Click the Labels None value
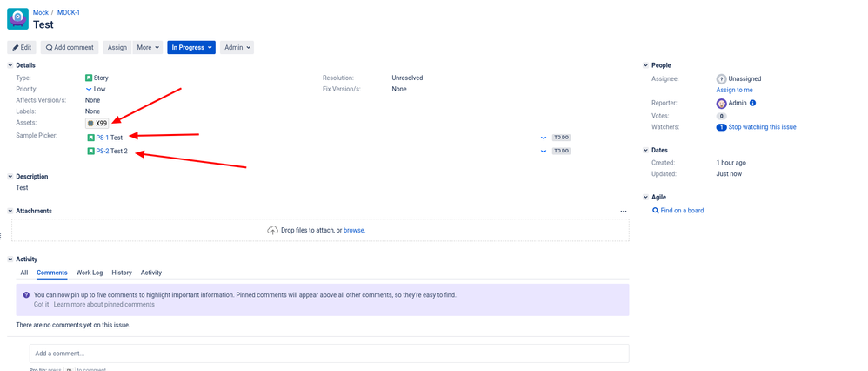This screenshot has width=868, height=371. tap(92, 111)
